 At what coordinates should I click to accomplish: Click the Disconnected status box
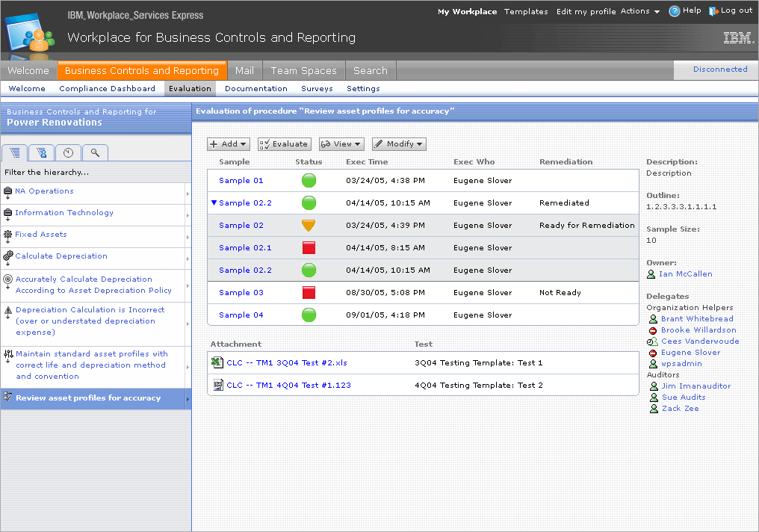click(715, 69)
